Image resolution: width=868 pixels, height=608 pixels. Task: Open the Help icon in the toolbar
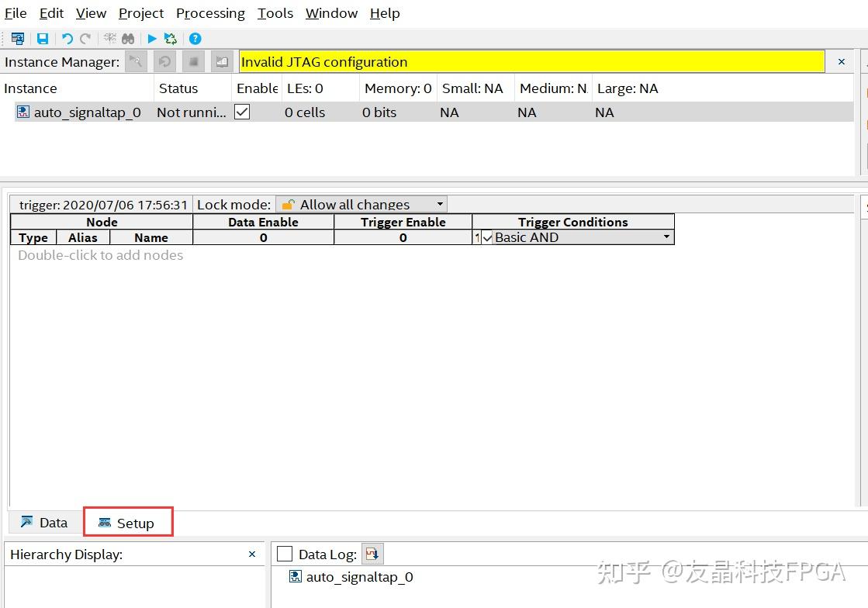[x=195, y=39]
